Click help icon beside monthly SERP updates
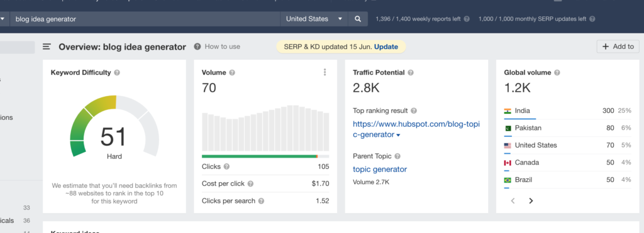 [x=592, y=19]
